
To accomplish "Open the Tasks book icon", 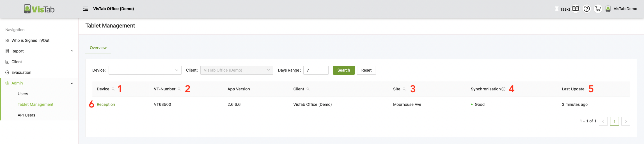I will click(576, 9).
